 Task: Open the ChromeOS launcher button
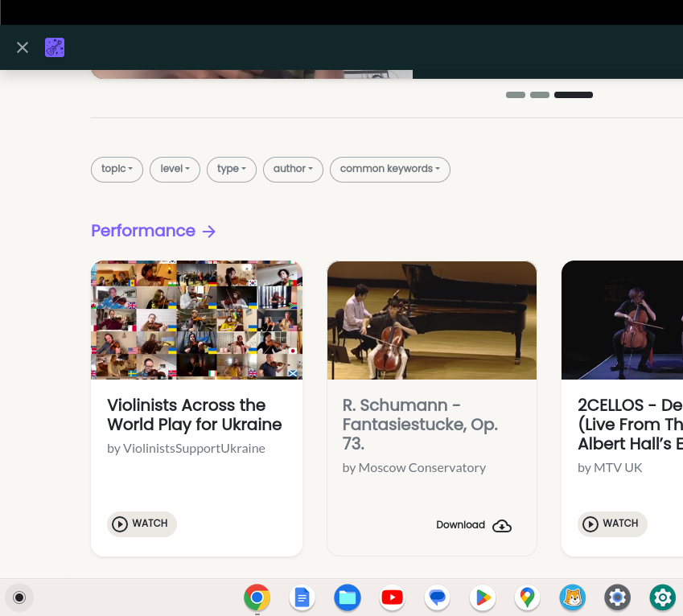(x=19, y=598)
